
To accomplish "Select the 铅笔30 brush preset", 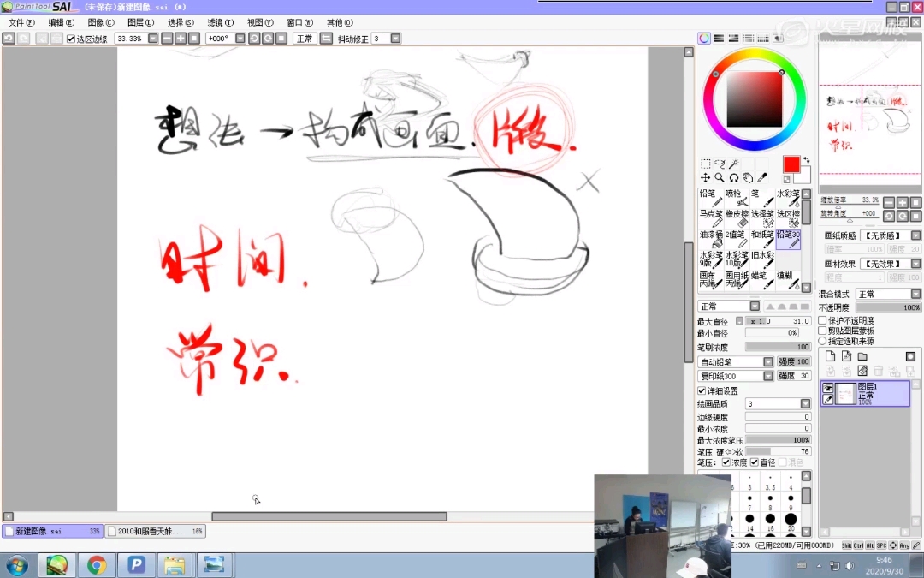I will (x=788, y=239).
